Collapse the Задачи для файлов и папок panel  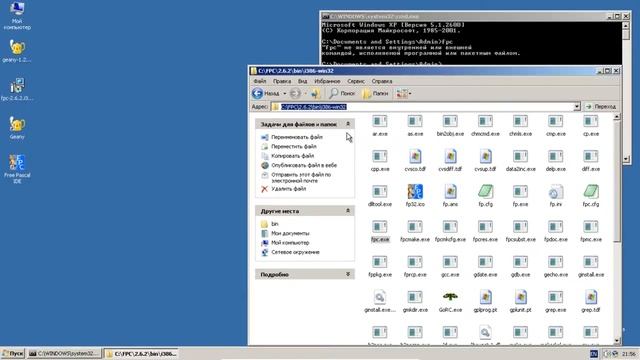tap(348, 124)
